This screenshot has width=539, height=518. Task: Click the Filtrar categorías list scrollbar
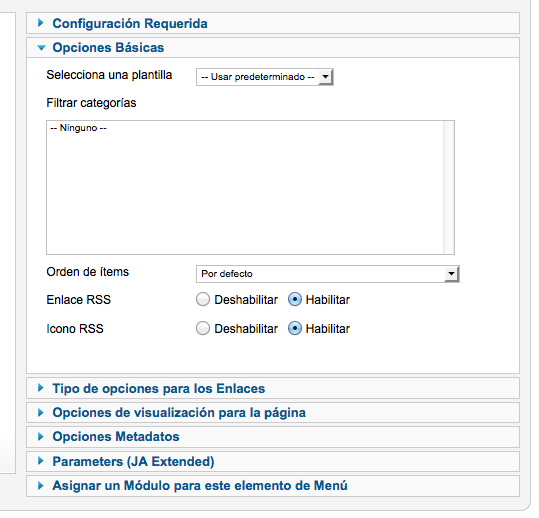tap(448, 187)
